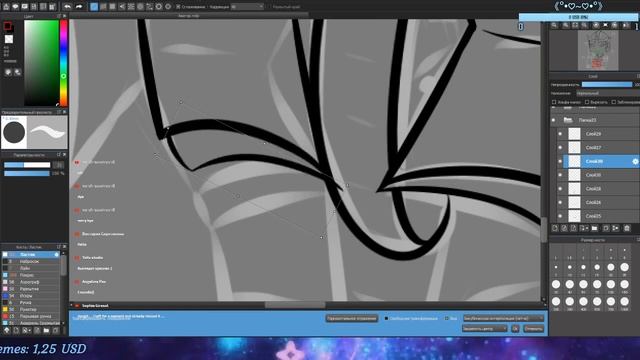This screenshot has width=640, height=360.
Task: Enable the radial snap guide
Action: [x=131, y=7]
